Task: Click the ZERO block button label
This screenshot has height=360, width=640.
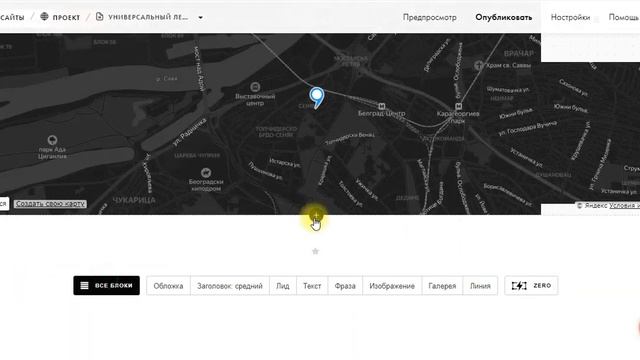Action: 542,286
